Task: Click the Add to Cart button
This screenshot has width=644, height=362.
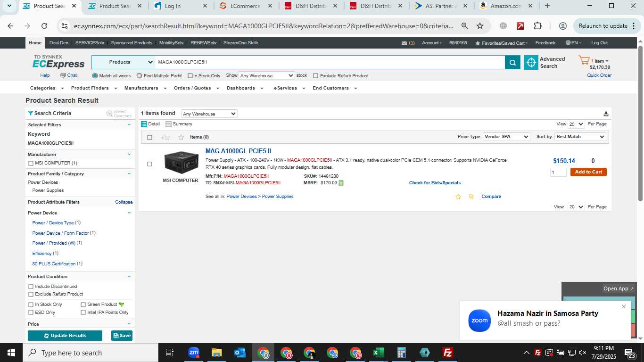Action: [x=588, y=172]
